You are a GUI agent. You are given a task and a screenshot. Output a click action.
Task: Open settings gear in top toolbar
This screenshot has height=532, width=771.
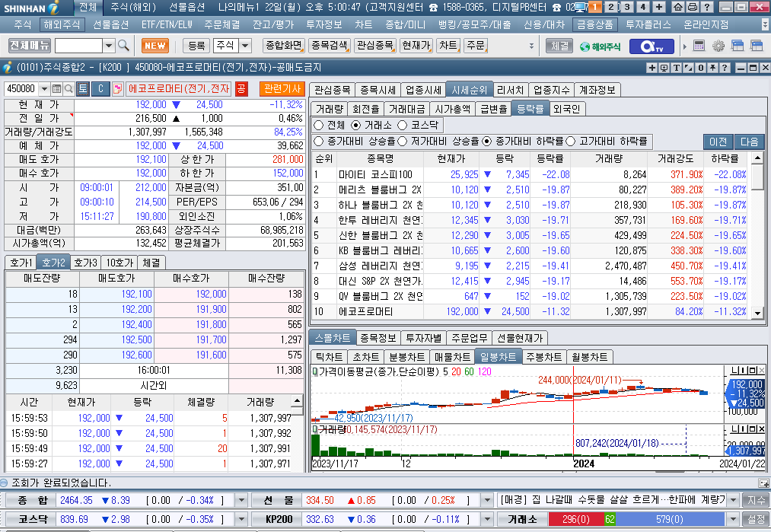pos(718,46)
